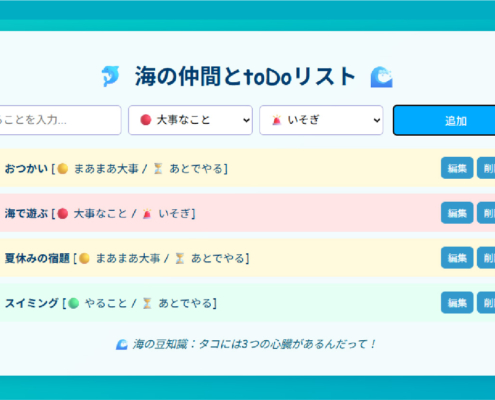Edit the 海で遊ぶ task
Screen dimensions: 495x400
pyautogui.click(x=457, y=213)
